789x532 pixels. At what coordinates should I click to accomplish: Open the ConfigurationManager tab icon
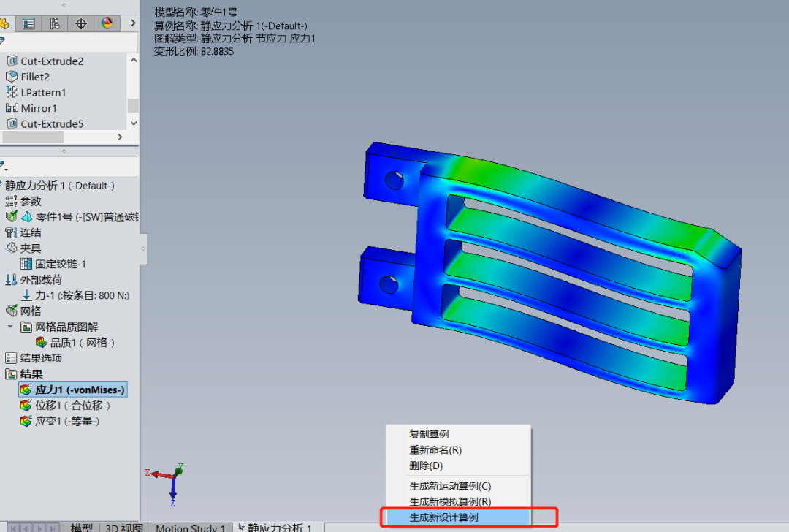click(55, 23)
